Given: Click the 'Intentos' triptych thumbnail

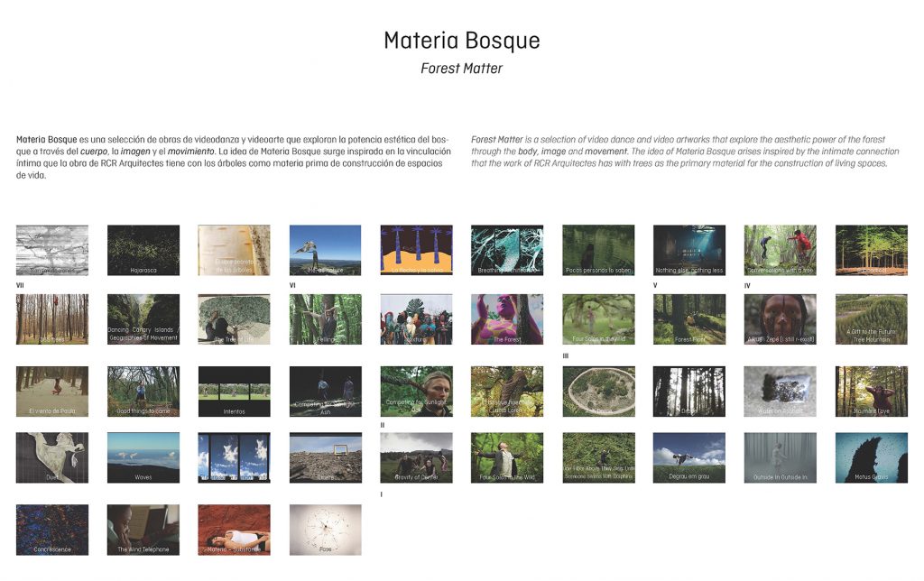Looking at the screenshot, I should click(234, 391).
